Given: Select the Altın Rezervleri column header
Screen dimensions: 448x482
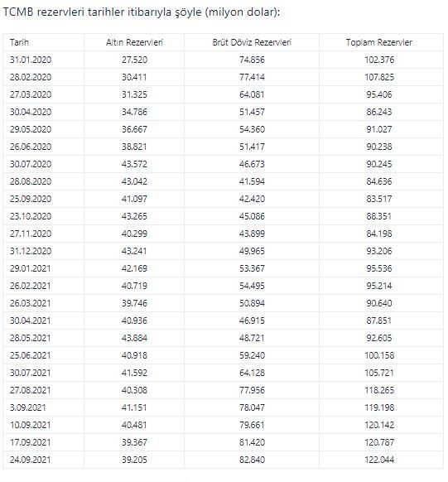Looking at the screenshot, I should [x=134, y=42].
